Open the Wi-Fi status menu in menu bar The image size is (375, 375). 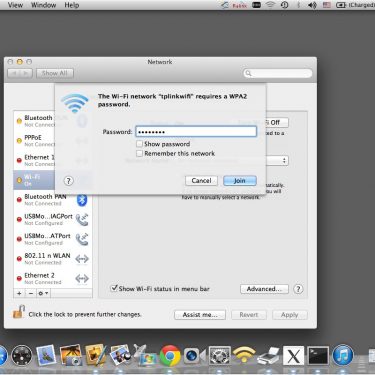[270, 5]
